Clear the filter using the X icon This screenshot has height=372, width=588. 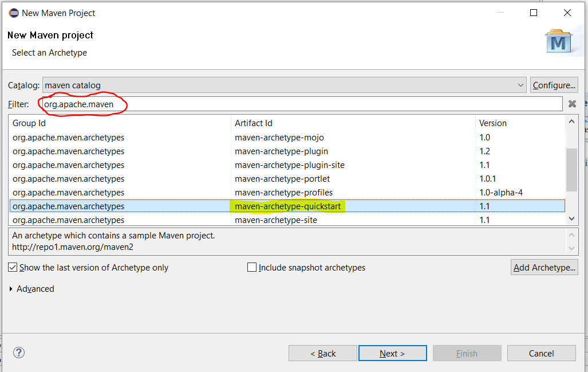point(571,104)
